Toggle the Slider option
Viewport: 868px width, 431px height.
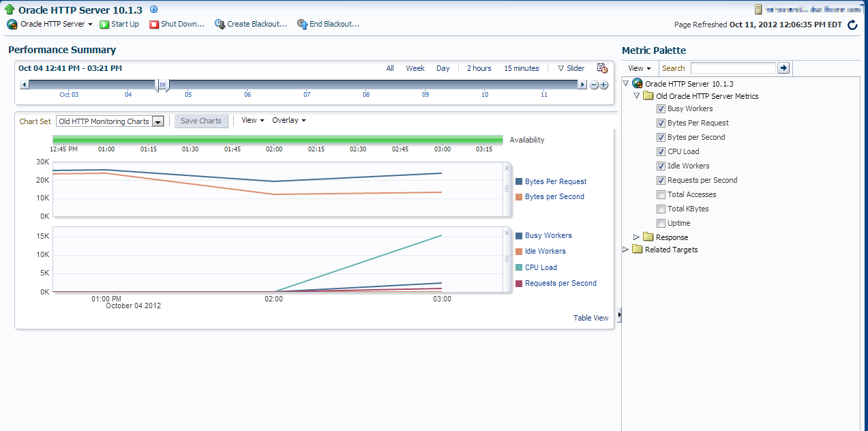tap(571, 68)
